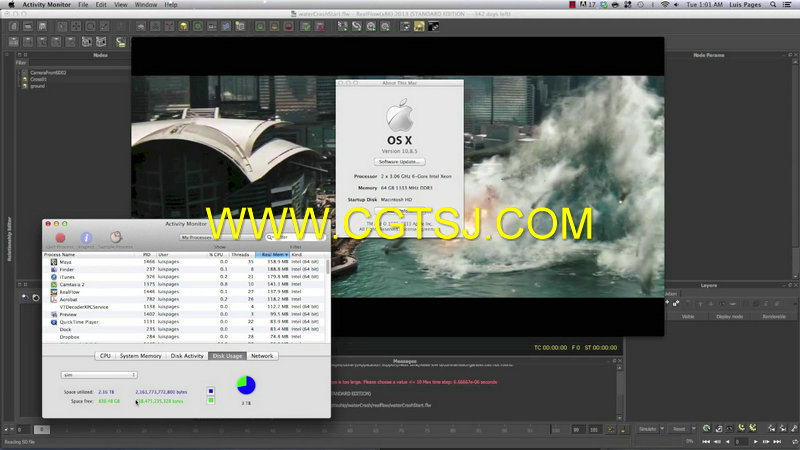
Task: Click the current frame number field in playback bar
Action: [x=740, y=441]
